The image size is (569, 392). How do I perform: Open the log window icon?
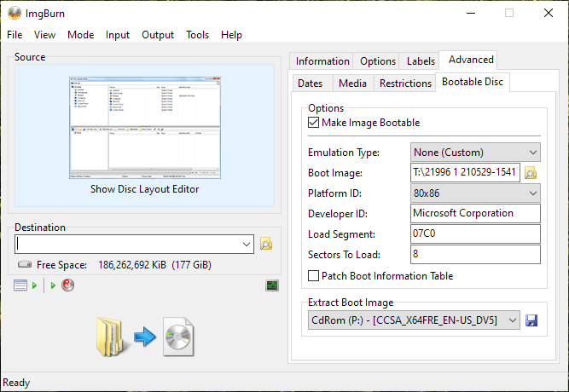[x=272, y=285]
